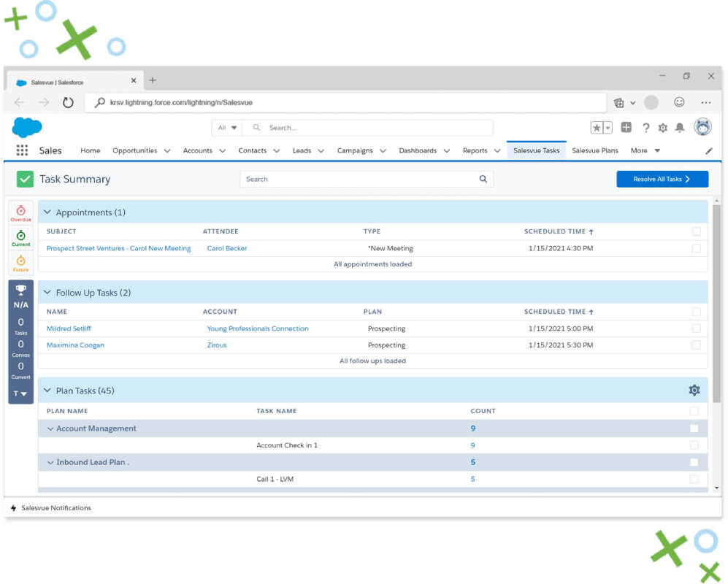728x584 pixels.
Task: Go to the Home tab
Action: coord(90,150)
